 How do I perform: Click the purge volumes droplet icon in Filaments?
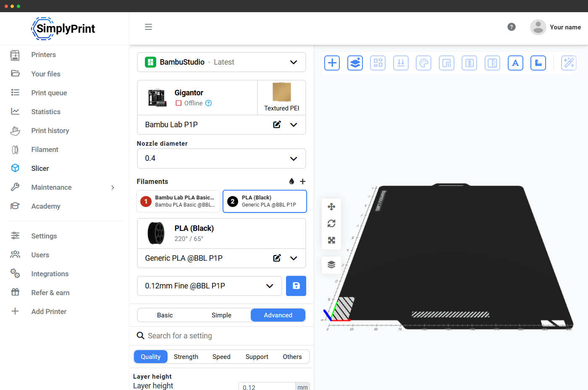[291, 181]
